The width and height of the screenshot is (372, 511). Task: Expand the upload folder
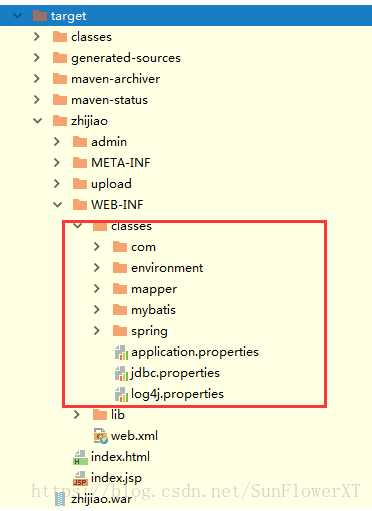tap(57, 184)
